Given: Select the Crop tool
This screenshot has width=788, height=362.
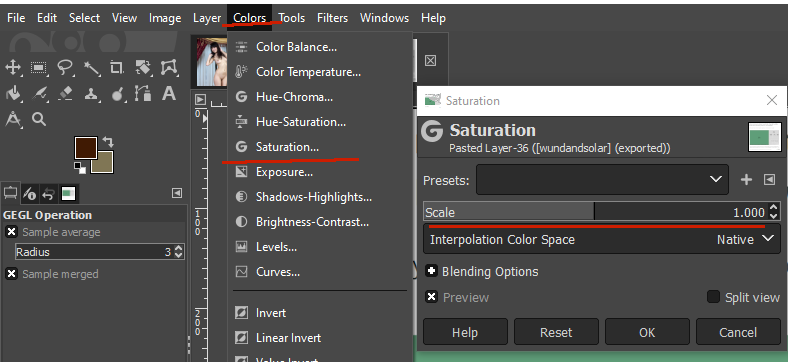Looking at the screenshot, I should pyautogui.click(x=117, y=67).
